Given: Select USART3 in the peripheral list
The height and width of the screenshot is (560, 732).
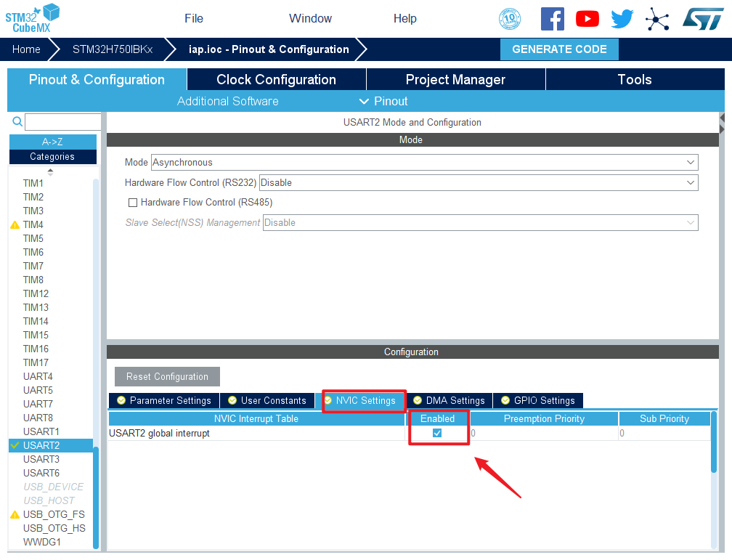Looking at the screenshot, I should [x=41, y=459].
